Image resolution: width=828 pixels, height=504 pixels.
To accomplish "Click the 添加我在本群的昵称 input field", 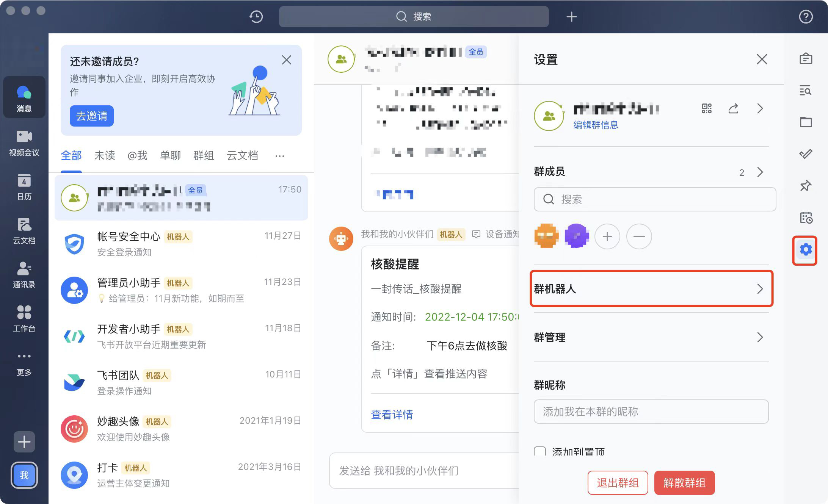I will tap(651, 412).
